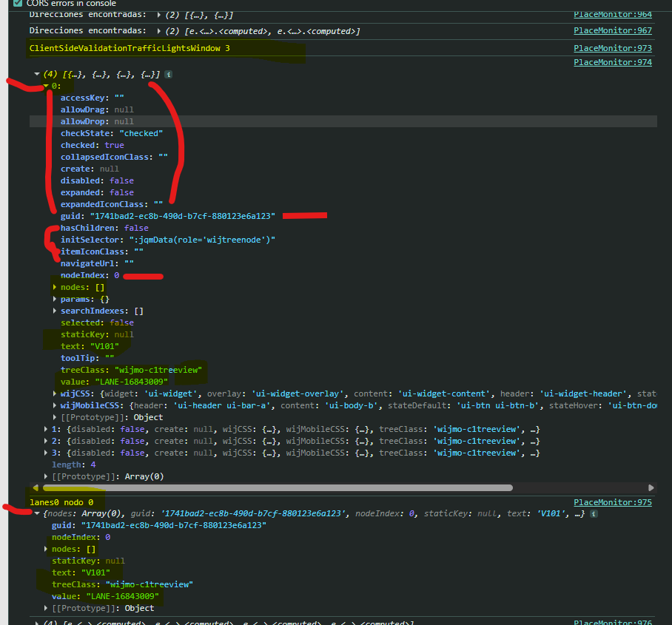Select the lanes0 nodo 0 log message
672x625 pixels.
pos(61,502)
